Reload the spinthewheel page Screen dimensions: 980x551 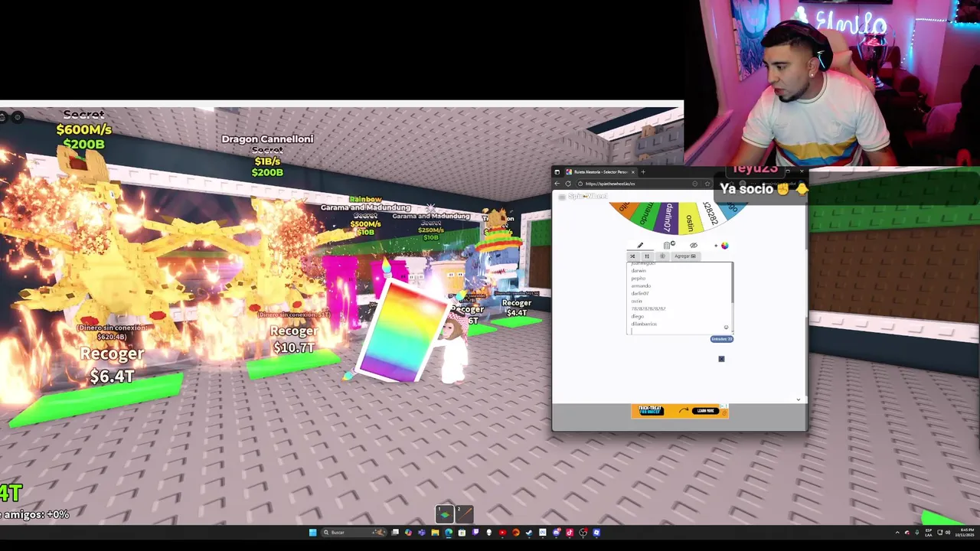[568, 184]
